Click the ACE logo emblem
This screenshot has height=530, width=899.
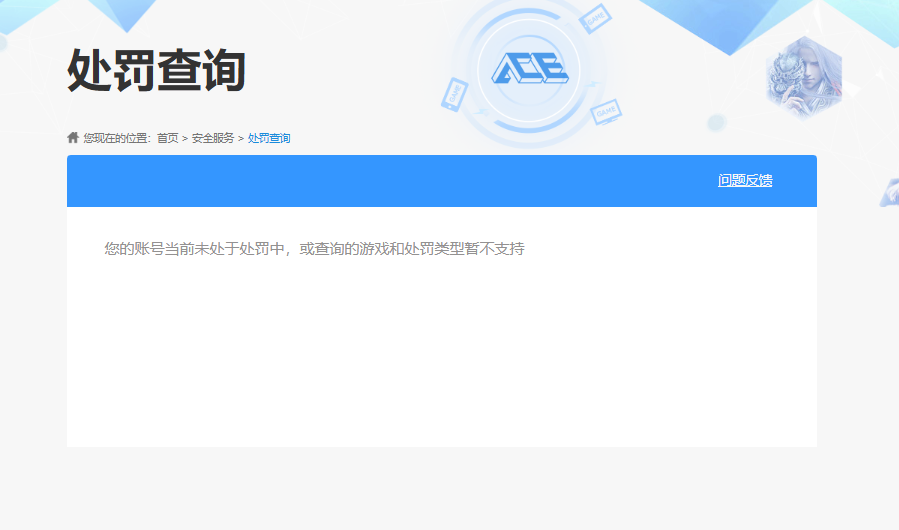click(x=529, y=68)
